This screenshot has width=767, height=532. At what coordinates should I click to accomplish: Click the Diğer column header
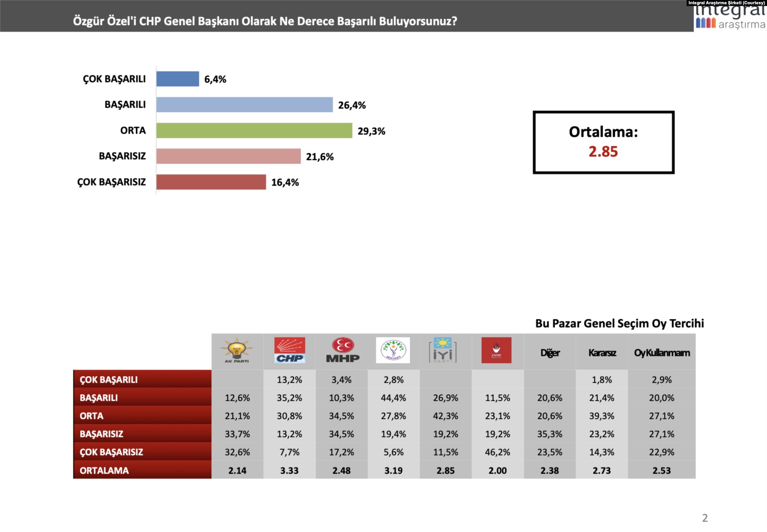tap(550, 353)
